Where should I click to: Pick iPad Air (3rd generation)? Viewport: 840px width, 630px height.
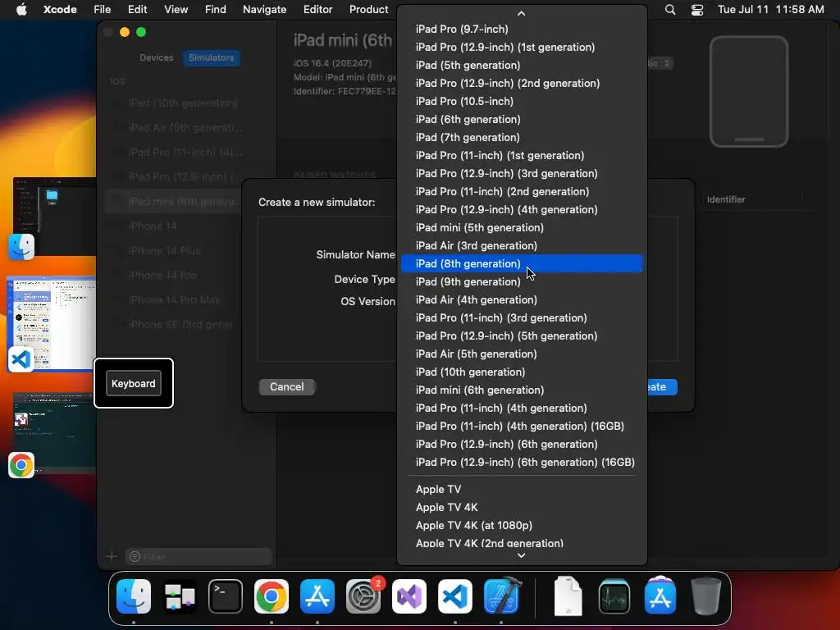[x=521, y=246]
